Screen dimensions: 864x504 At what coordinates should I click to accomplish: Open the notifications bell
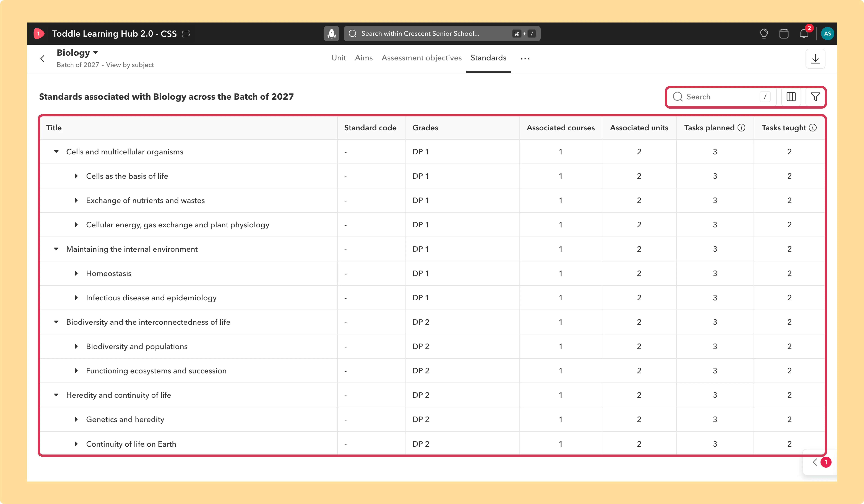tap(804, 34)
